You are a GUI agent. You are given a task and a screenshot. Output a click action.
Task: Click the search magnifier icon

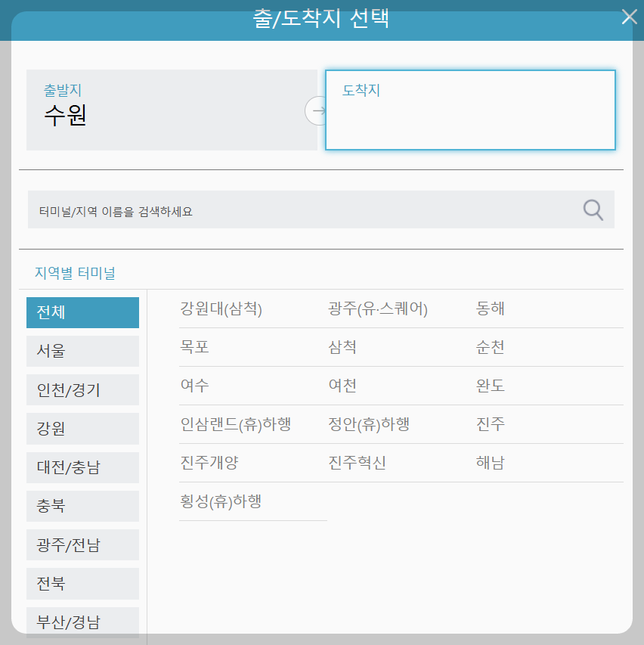click(x=593, y=209)
